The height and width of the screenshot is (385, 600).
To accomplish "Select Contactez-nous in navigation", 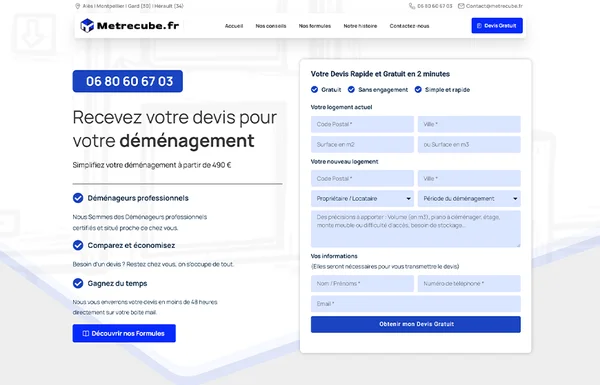I will click(409, 26).
